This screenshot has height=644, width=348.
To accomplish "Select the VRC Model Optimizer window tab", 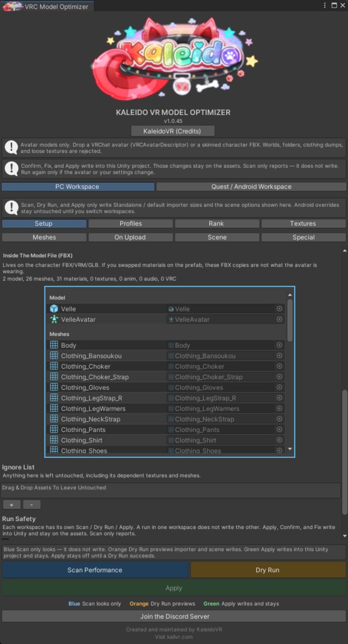I will click(x=46, y=6).
